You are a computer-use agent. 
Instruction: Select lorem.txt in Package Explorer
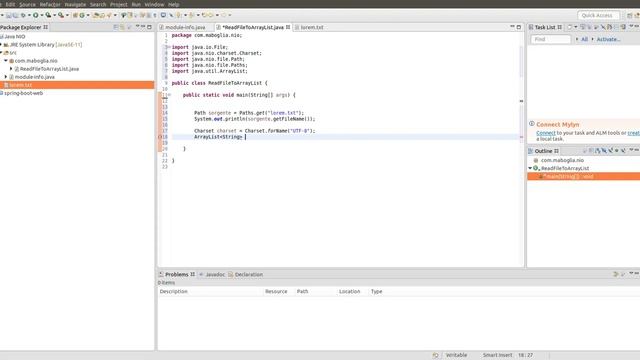coord(77,85)
